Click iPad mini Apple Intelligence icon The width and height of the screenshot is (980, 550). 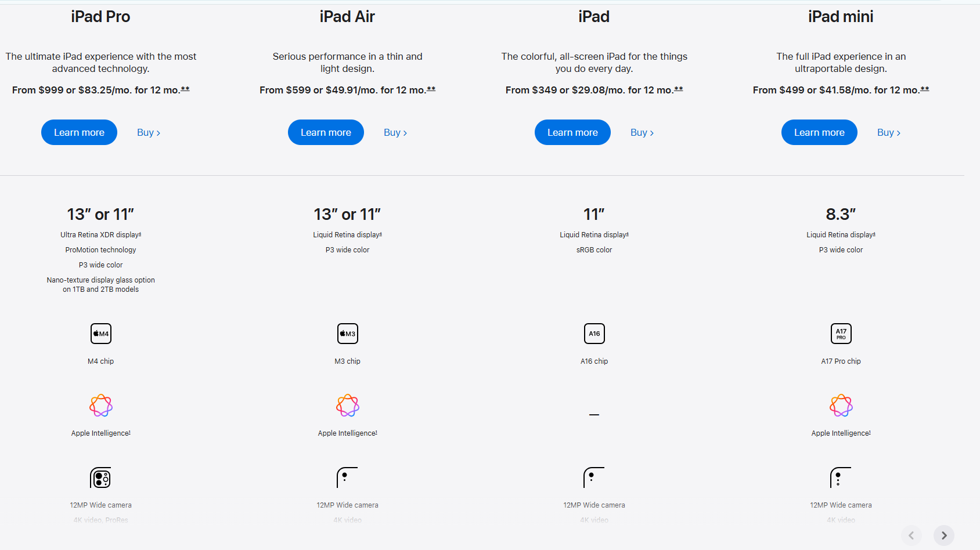(841, 406)
